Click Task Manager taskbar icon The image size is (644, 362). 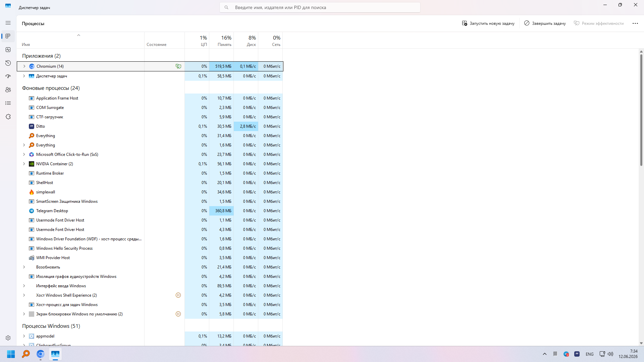(x=55, y=354)
